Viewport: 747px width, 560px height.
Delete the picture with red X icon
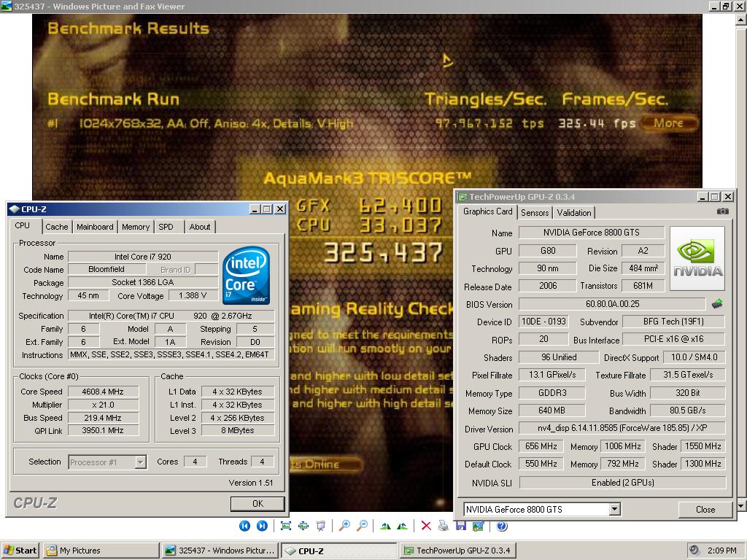click(426, 526)
